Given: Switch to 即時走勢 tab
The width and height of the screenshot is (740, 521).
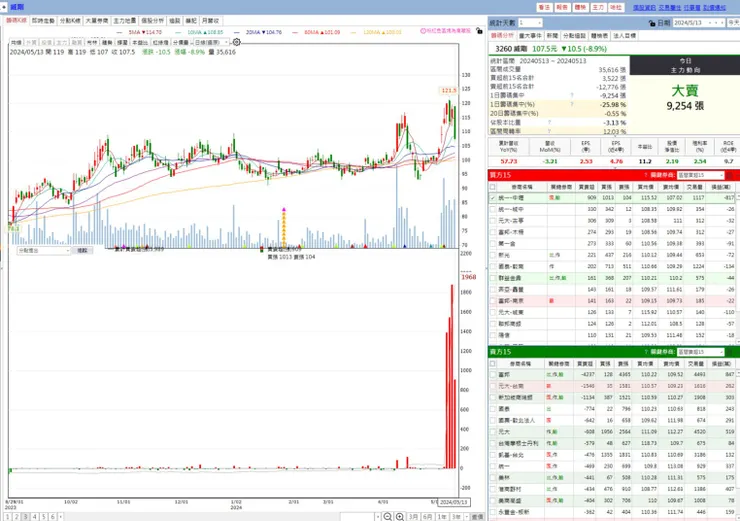Looking at the screenshot, I should [x=43, y=21].
